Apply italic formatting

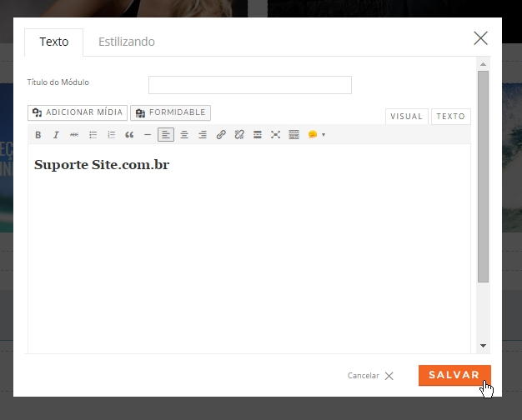[56, 135]
